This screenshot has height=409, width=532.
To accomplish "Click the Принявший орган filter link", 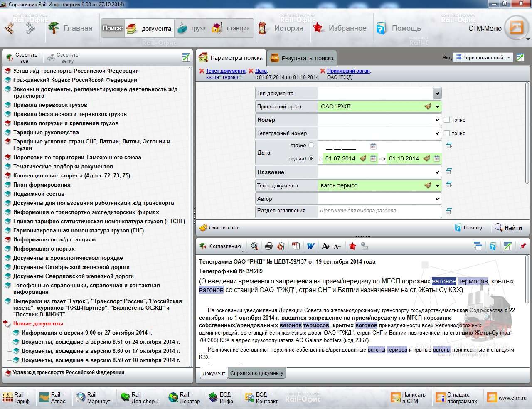I will (x=348, y=71).
